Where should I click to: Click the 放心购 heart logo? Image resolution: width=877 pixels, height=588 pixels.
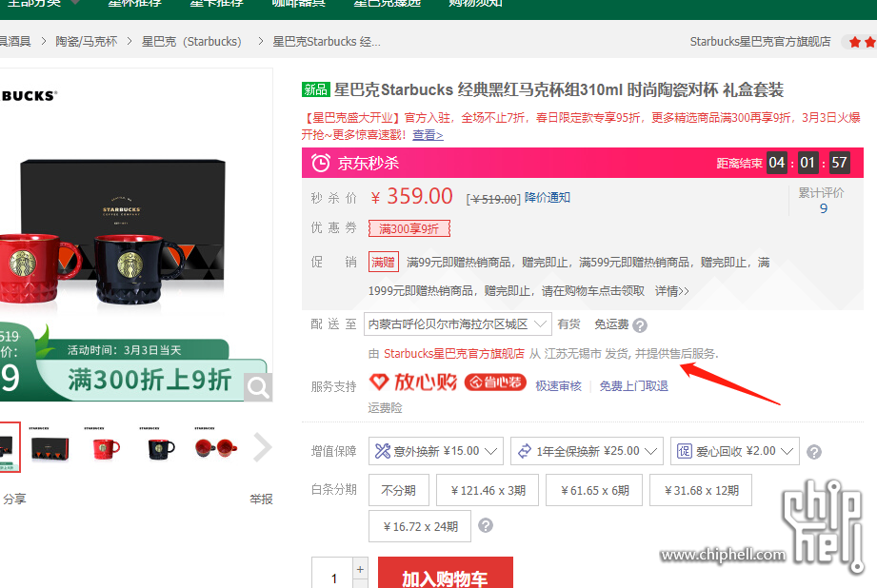coord(412,382)
